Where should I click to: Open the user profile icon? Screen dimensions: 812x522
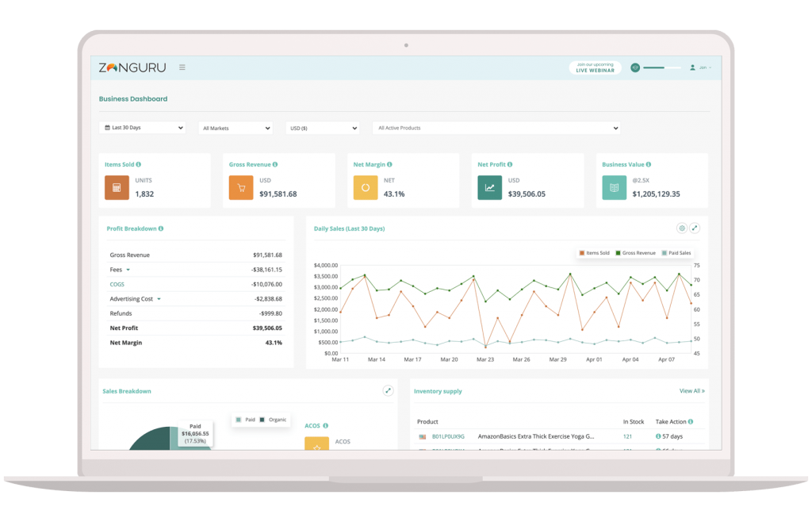pos(692,67)
